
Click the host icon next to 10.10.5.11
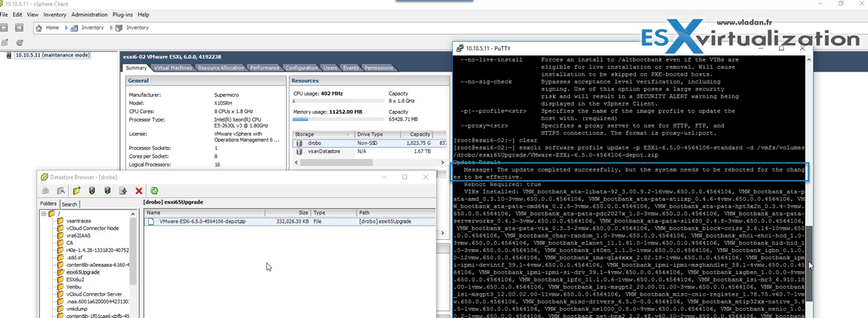[8, 55]
